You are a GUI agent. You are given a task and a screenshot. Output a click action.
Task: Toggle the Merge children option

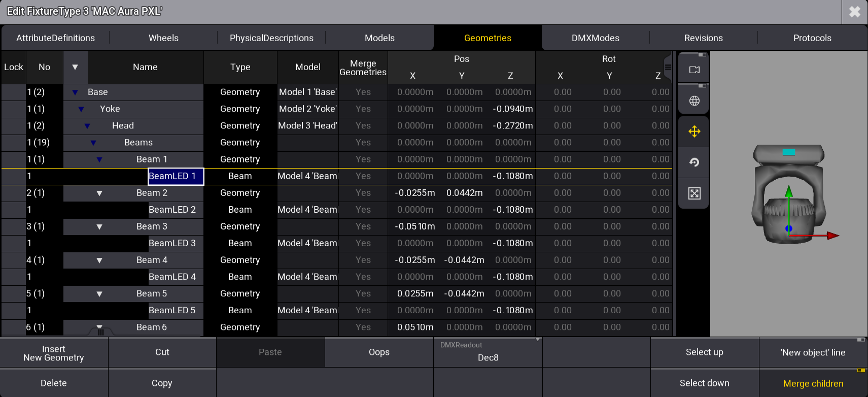point(813,383)
